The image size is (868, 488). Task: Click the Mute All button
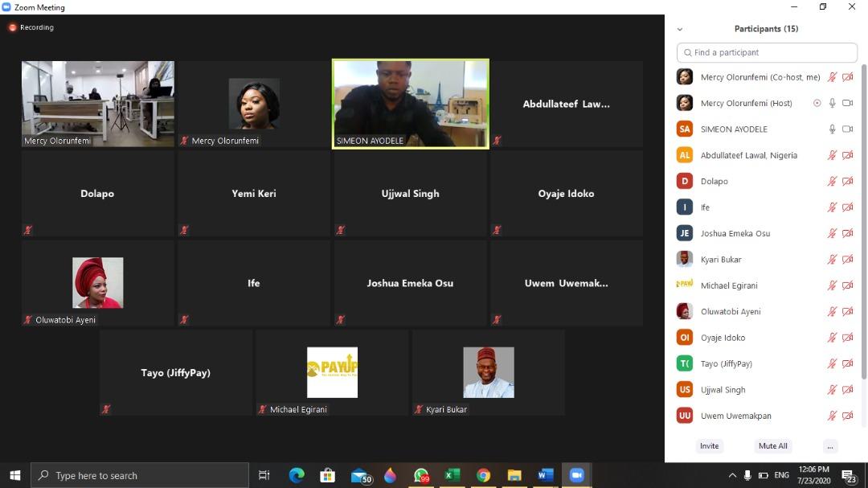coord(773,446)
